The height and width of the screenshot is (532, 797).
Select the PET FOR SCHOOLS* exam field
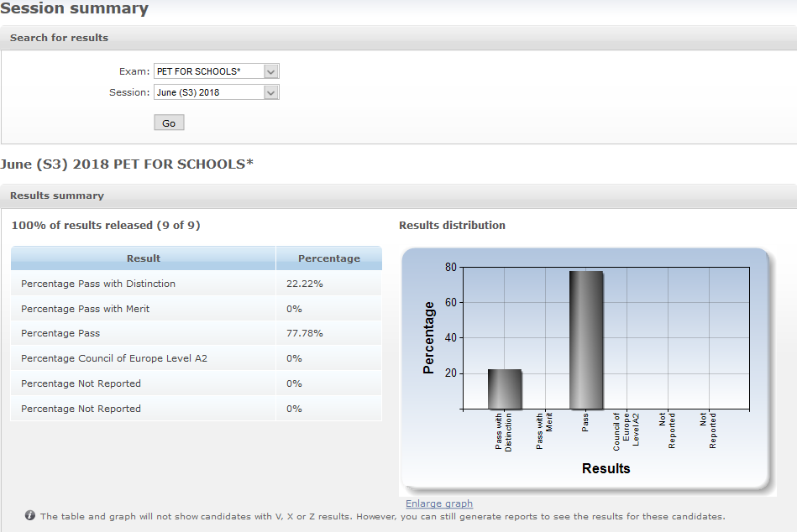217,71
